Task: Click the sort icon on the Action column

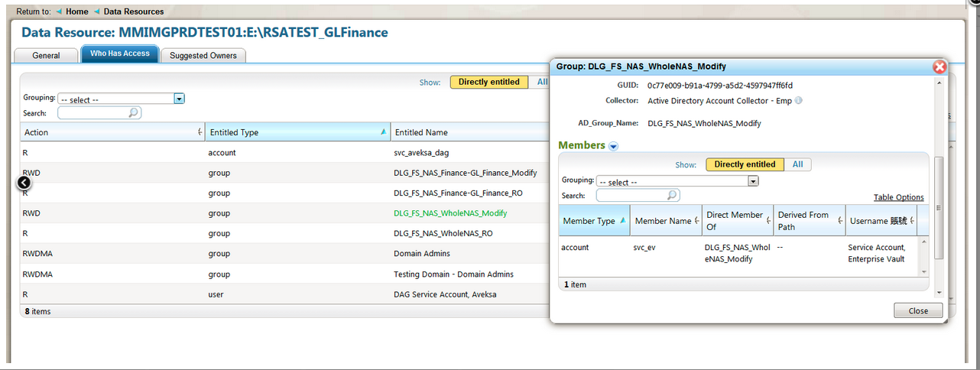Action: pos(200,132)
